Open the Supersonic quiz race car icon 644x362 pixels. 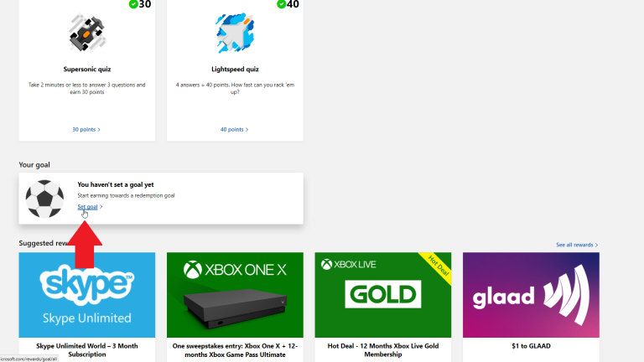click(x=87, y=33)
